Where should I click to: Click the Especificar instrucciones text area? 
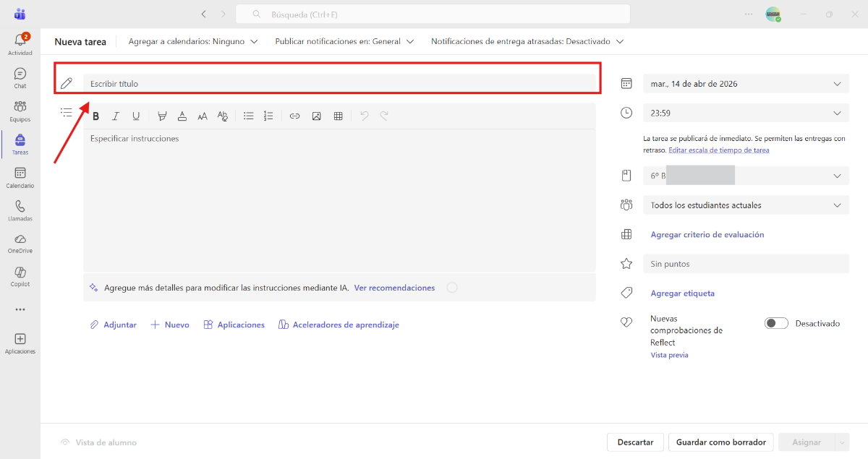(340, 200)
